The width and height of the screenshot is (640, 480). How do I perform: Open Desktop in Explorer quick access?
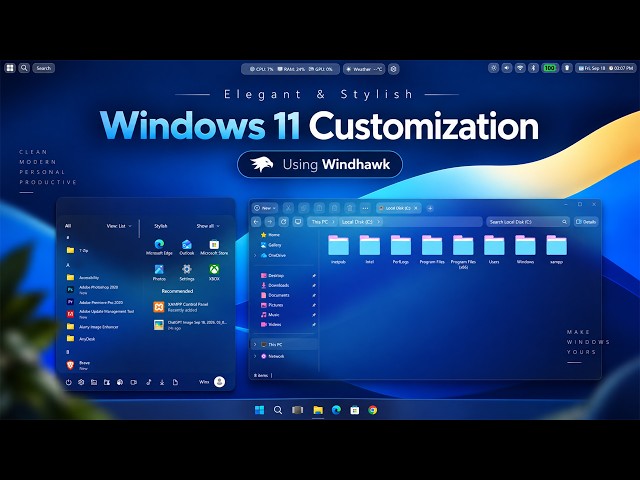[x=272, y=276]
